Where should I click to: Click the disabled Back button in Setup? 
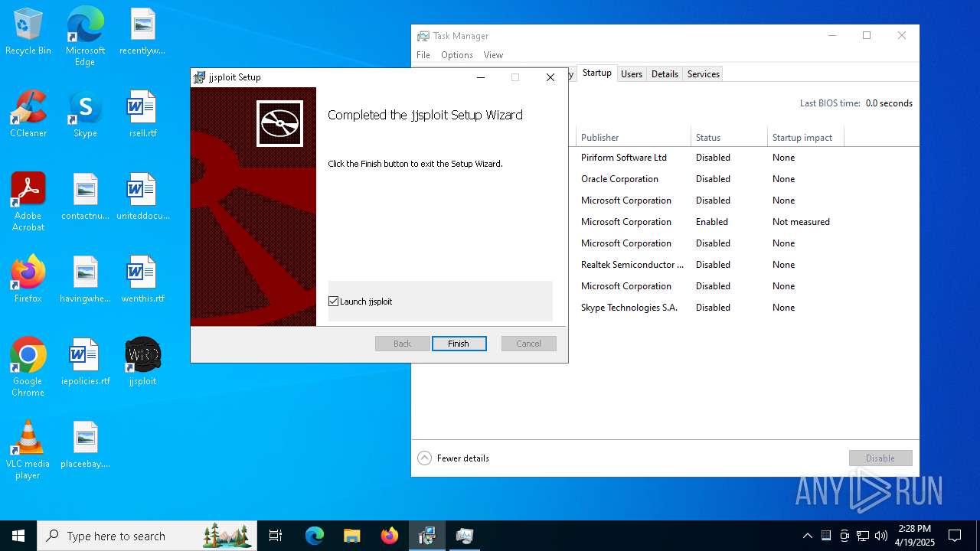[402, 344]
